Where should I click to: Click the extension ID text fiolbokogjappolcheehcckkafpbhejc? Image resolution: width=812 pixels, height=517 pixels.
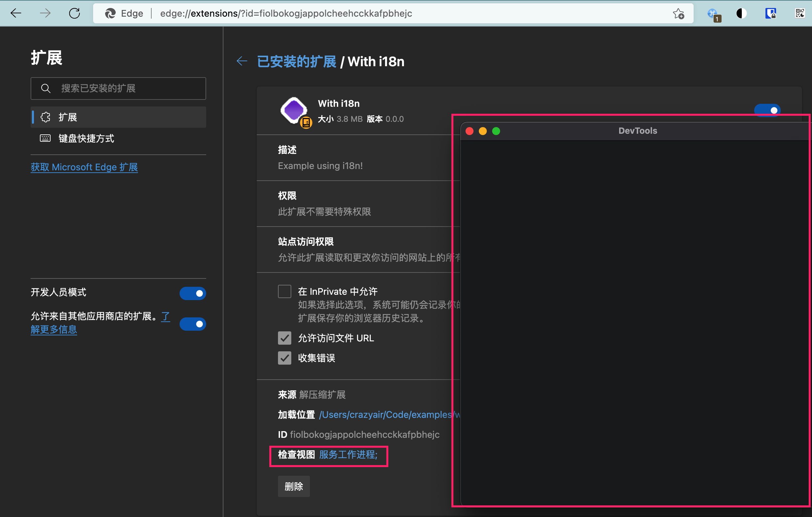(x=365, y=434)
